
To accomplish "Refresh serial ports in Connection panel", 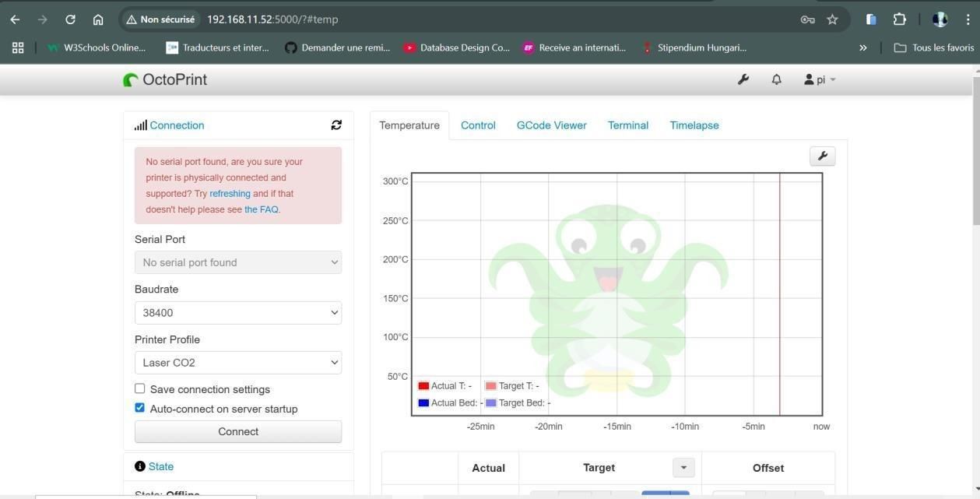I will (336, 125).
